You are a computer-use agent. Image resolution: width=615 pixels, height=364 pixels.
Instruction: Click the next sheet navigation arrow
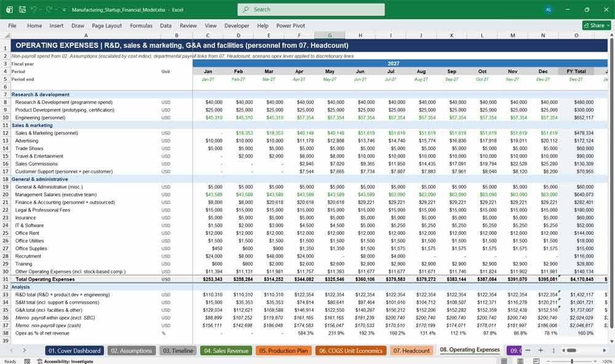click(x=25, y=350)
